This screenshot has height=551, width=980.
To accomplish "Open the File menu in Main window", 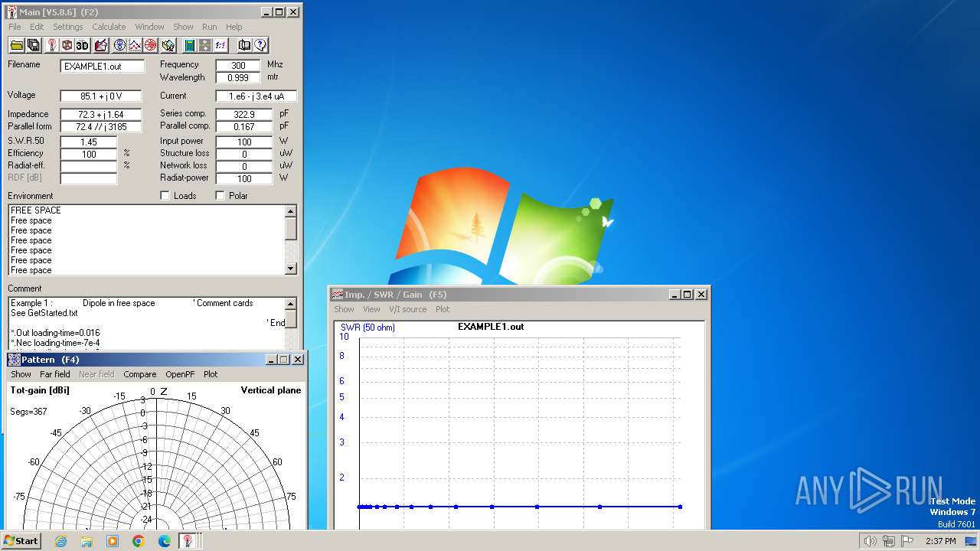I will (15, 27).
